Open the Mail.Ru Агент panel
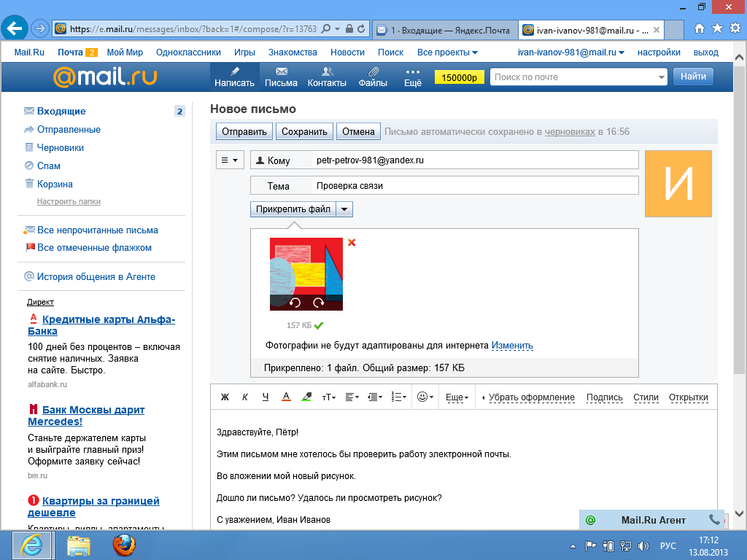This screenshot has width=747, height=560. tap(653, 520)
